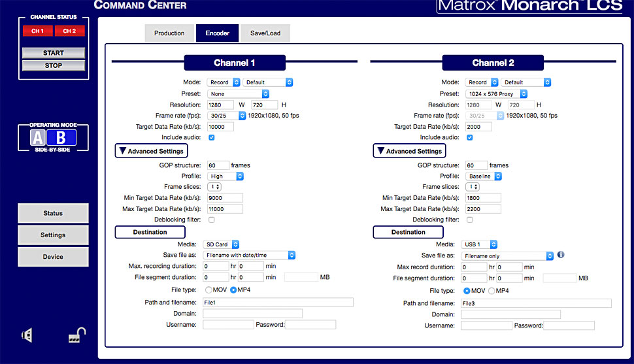Switch to the Encoder tab

click(218, 33)
